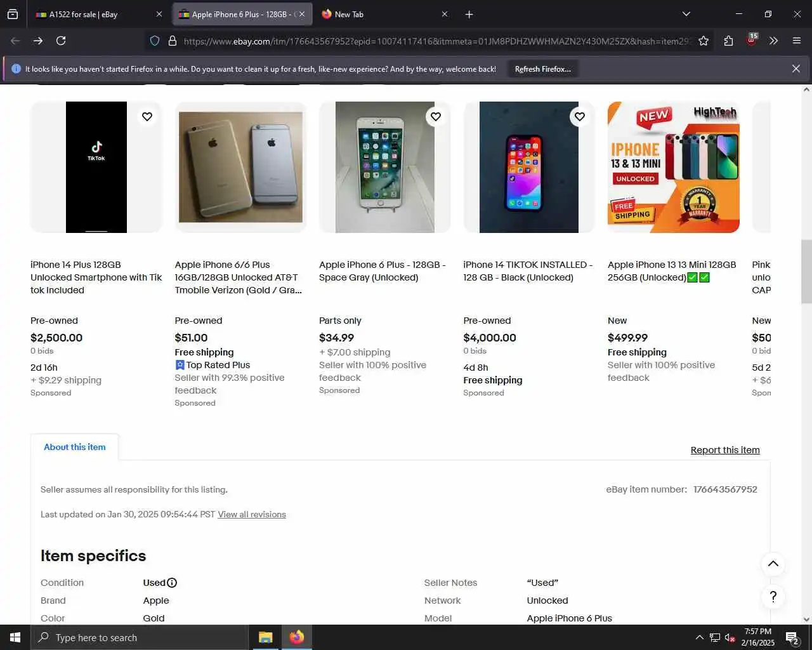Show more toolbar tools chevrons

point(774,41)
